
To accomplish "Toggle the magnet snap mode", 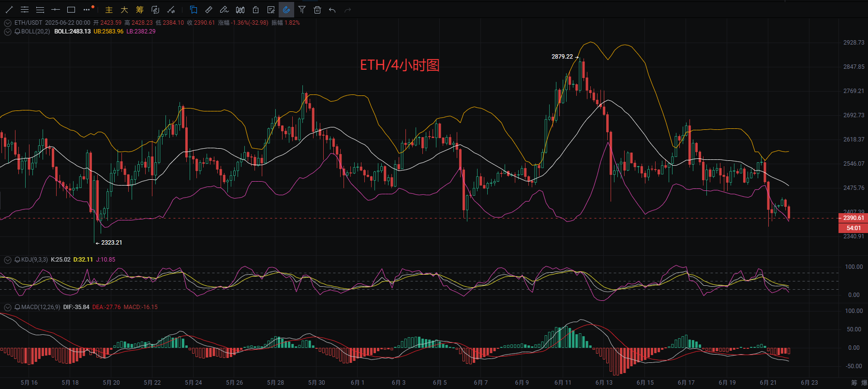I will click(x=286, y=10).
